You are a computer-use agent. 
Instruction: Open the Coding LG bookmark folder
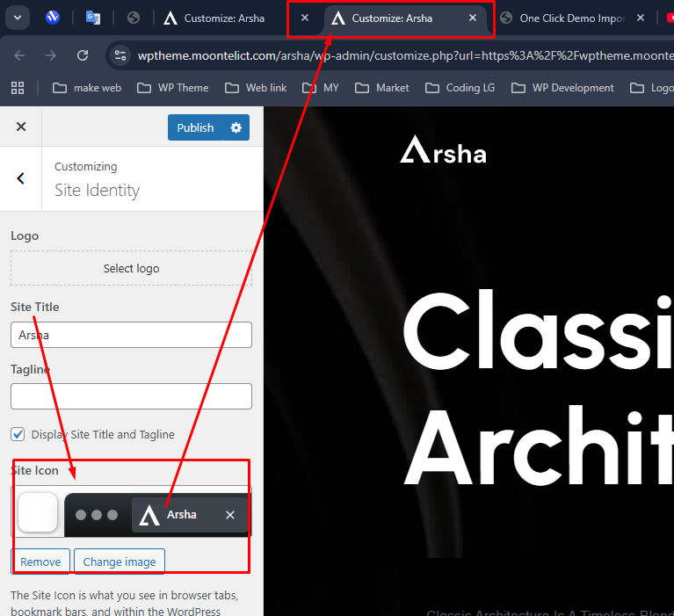460,88
